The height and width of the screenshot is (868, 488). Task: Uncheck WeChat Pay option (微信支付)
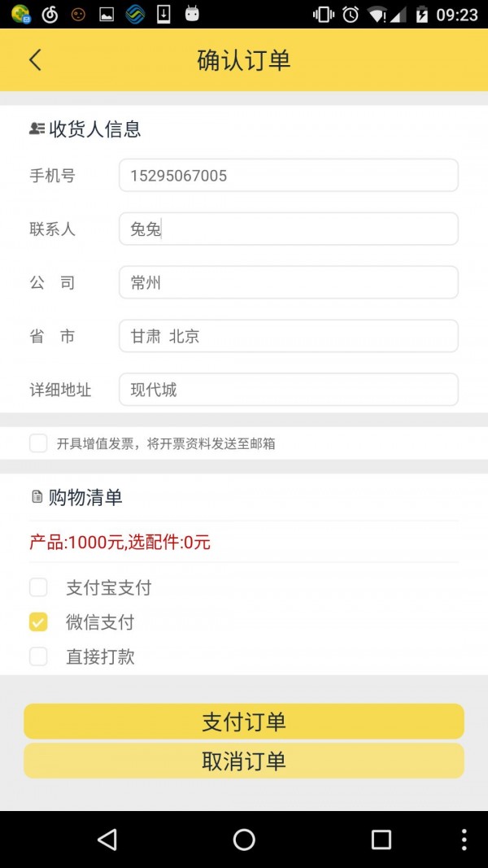tap(38, 622)
